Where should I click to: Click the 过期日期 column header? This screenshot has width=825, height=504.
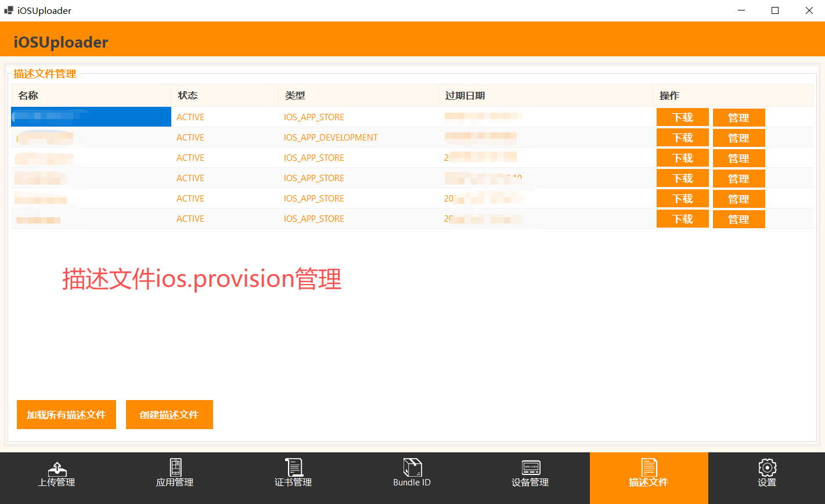[x=464, y=95]
